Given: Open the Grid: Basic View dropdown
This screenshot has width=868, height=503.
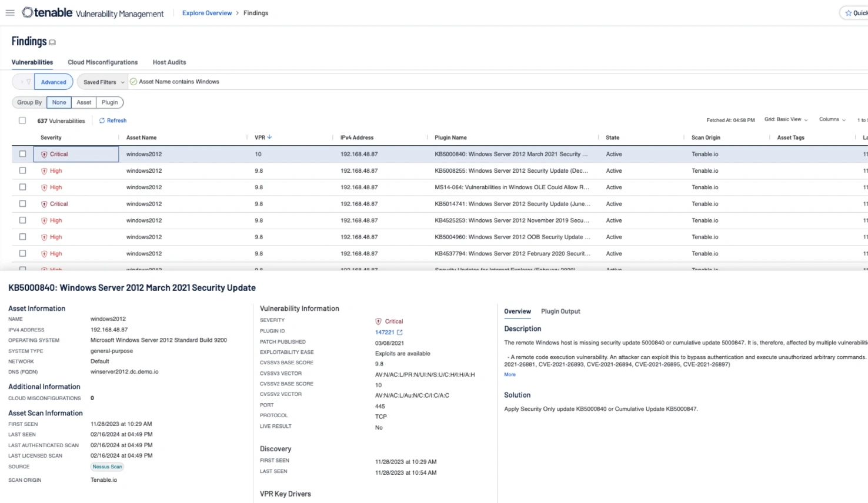Looking at the screenshot, I should [786, 119].
